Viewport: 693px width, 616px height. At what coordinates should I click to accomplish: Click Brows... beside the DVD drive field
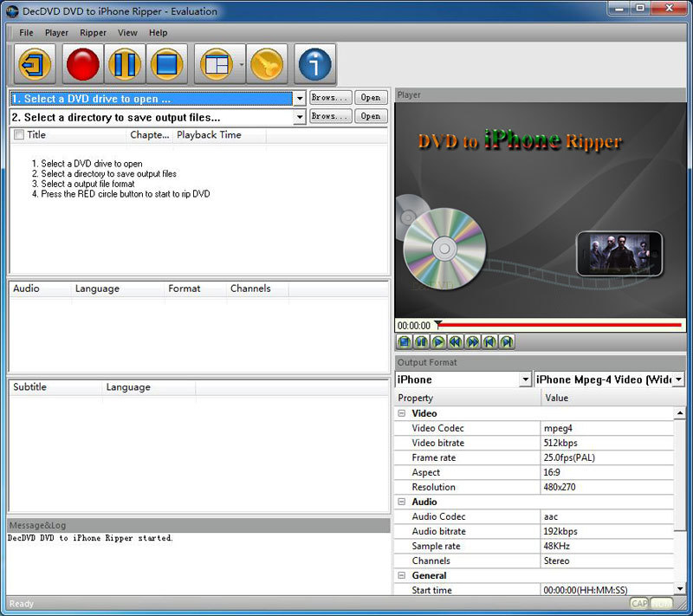[331, 97]
